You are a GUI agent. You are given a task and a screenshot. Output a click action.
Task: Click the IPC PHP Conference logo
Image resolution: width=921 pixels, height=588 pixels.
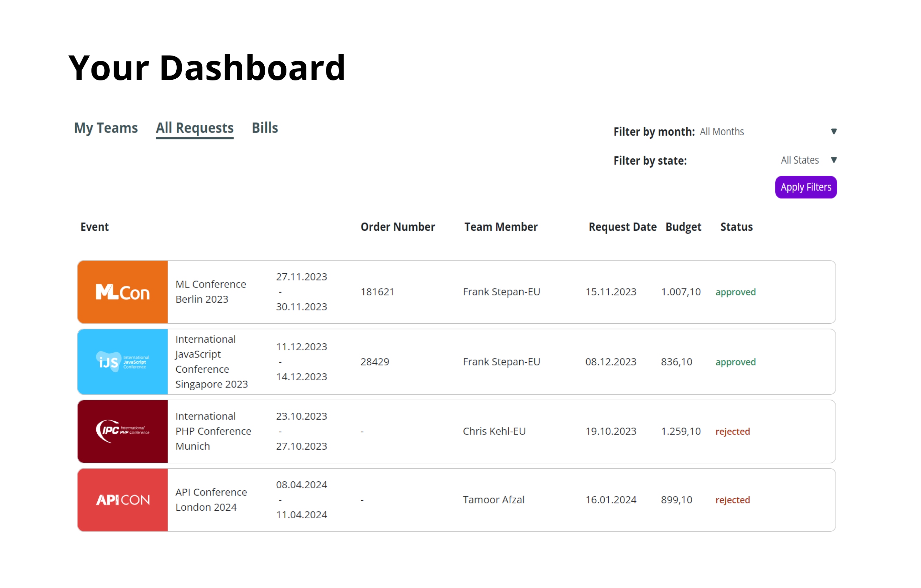[123, 431]
